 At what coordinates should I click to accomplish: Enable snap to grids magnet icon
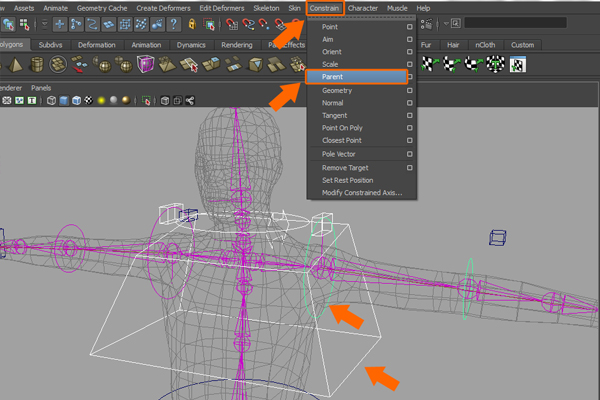[x=232, y=24]
